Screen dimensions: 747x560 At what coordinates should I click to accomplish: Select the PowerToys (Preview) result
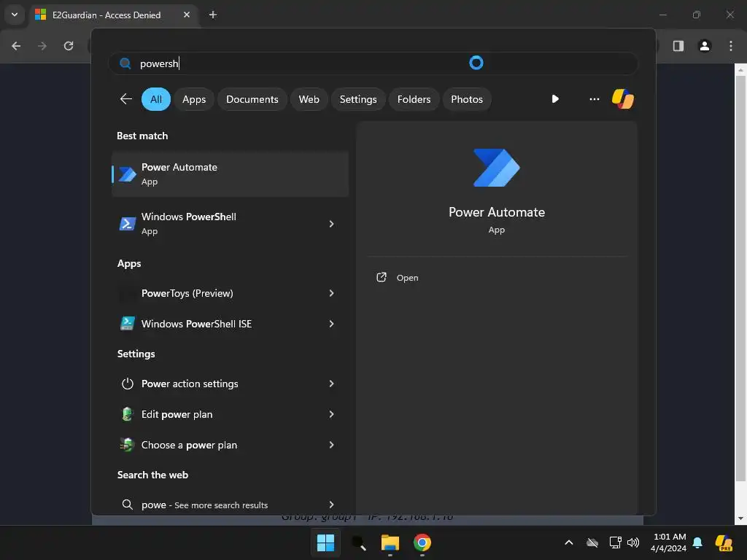tap(230, 293)
